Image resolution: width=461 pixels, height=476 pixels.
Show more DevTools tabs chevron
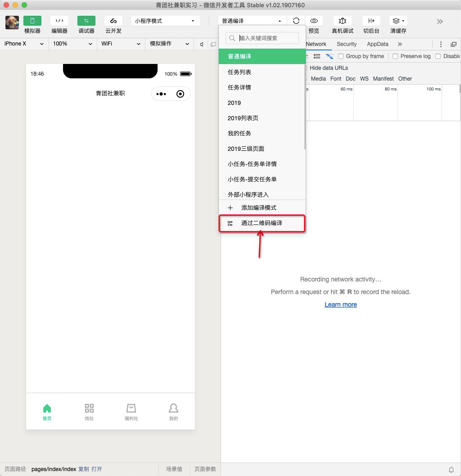pos(400,44)
